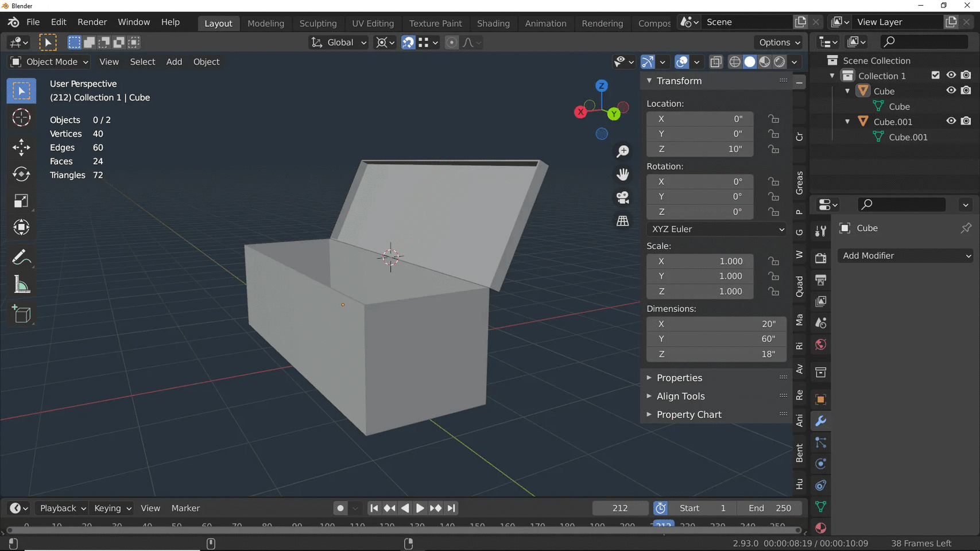Hide the Cube object in viewport
Image resolution: width=980 pixels, height=551 pixels.
point(951,91)
